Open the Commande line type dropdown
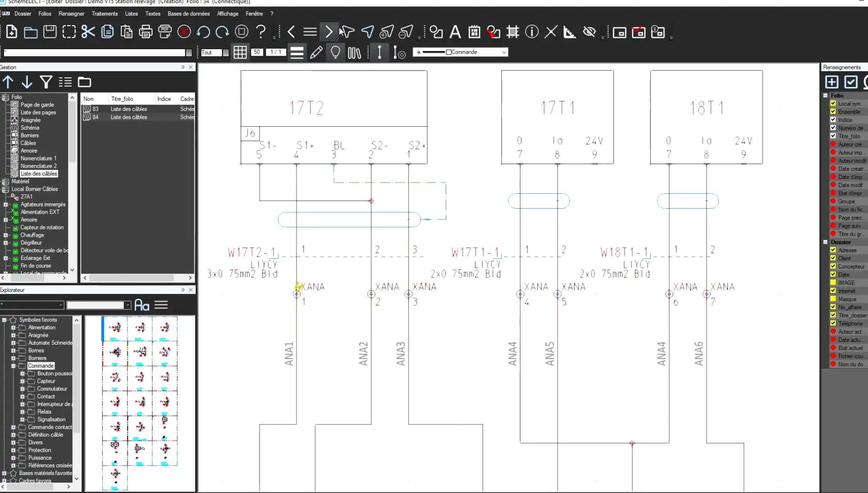The height and width of the screenshot is (493, 868). (504, 52)
